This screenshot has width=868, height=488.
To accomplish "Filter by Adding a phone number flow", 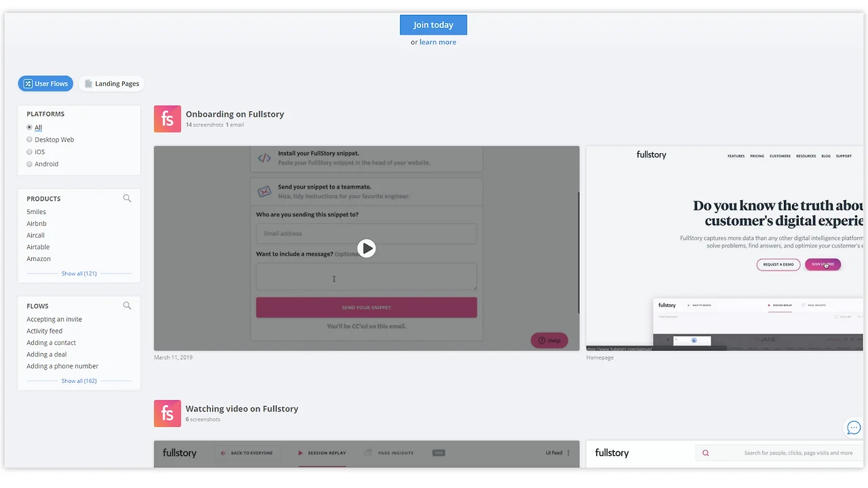I will click(62, 367).
